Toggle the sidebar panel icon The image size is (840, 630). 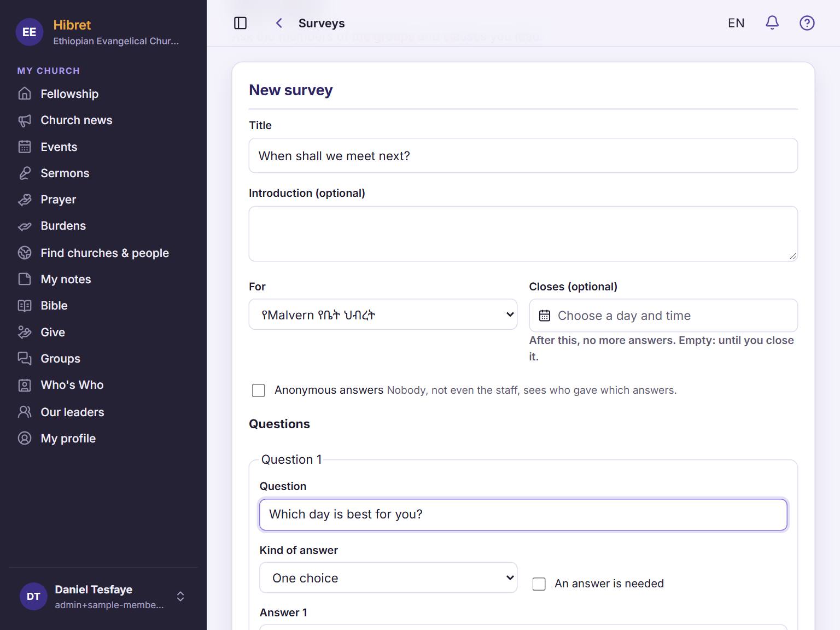(x=240, y=23)
